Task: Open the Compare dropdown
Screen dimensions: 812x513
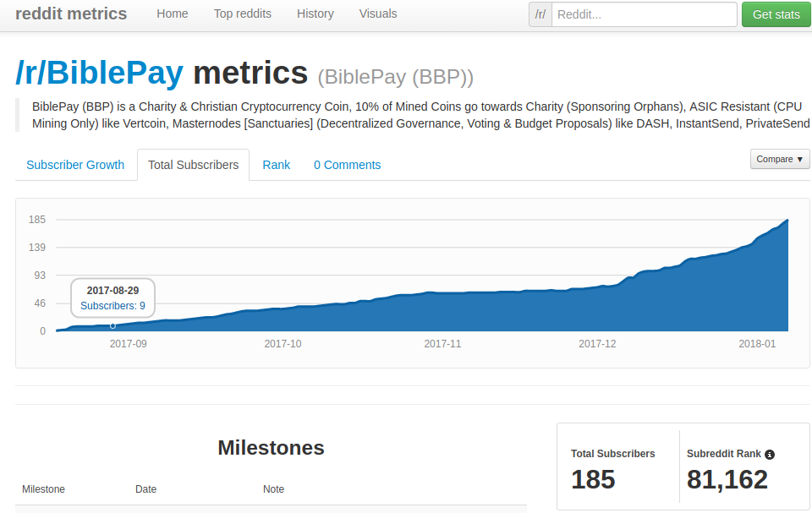Action: click(779, 159)
